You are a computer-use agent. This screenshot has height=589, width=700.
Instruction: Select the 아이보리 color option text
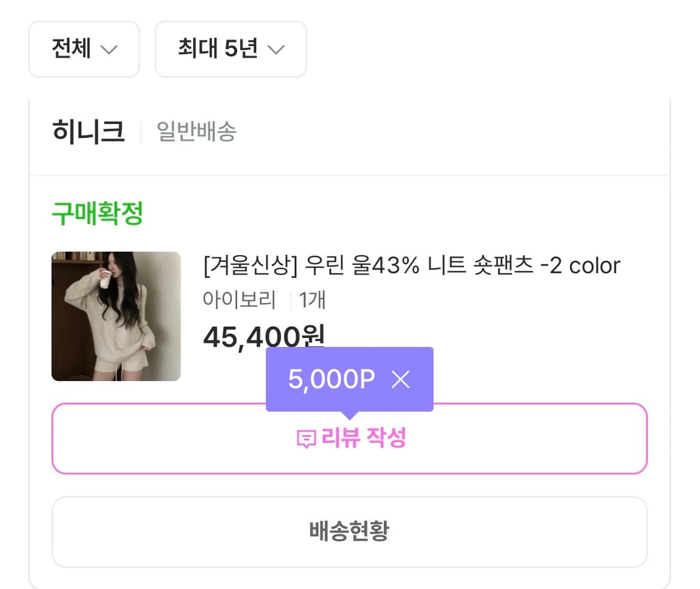click(x=240, y=299)
